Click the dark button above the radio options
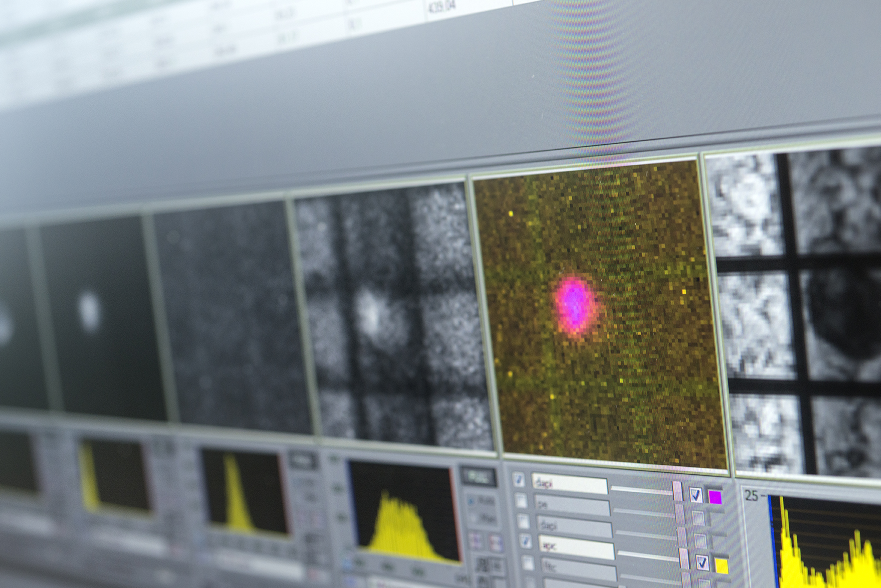This screenshot has height=588, width=881. (x=478, y=477)
